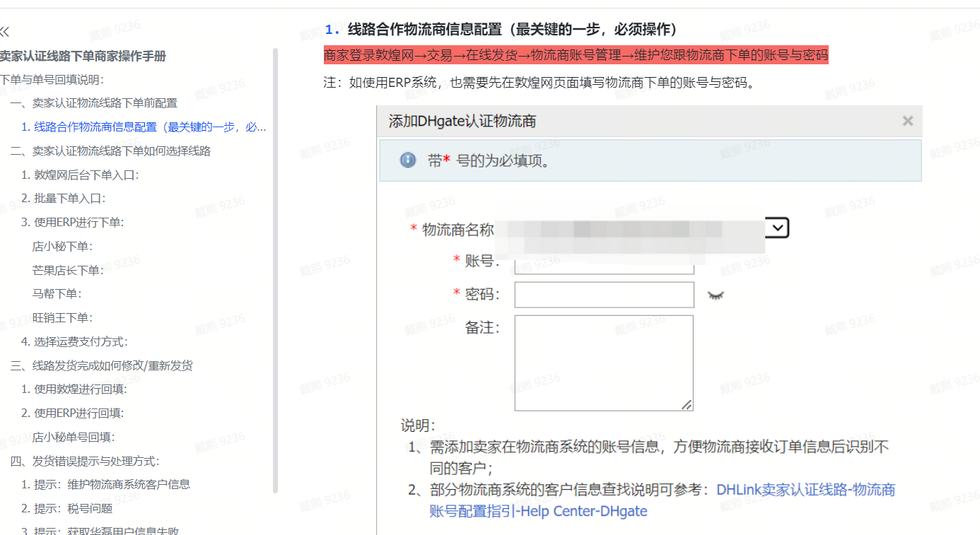
Task: Click the sidebar vertical scrollbar
Action: pyautogui.click(x=276, y=270)
